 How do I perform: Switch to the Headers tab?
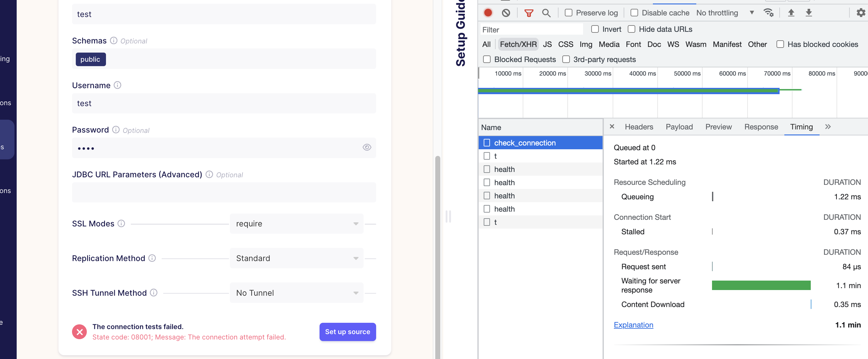coord(638,127)
